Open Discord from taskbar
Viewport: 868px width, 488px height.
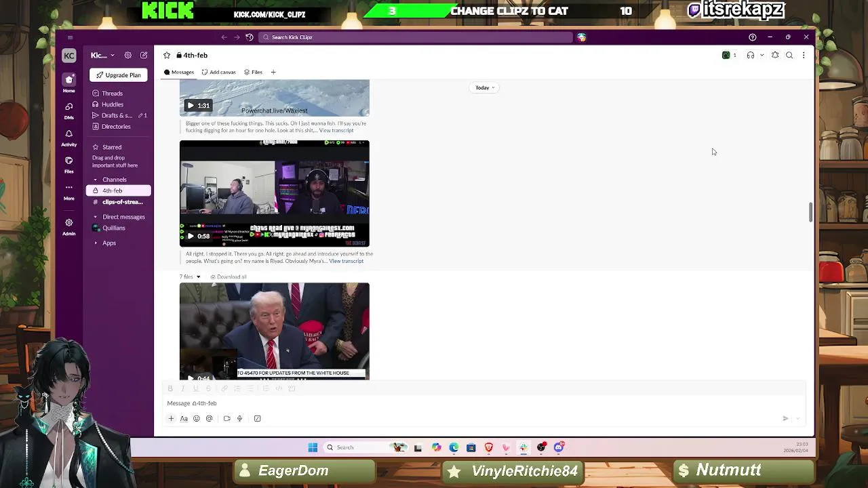559,447
